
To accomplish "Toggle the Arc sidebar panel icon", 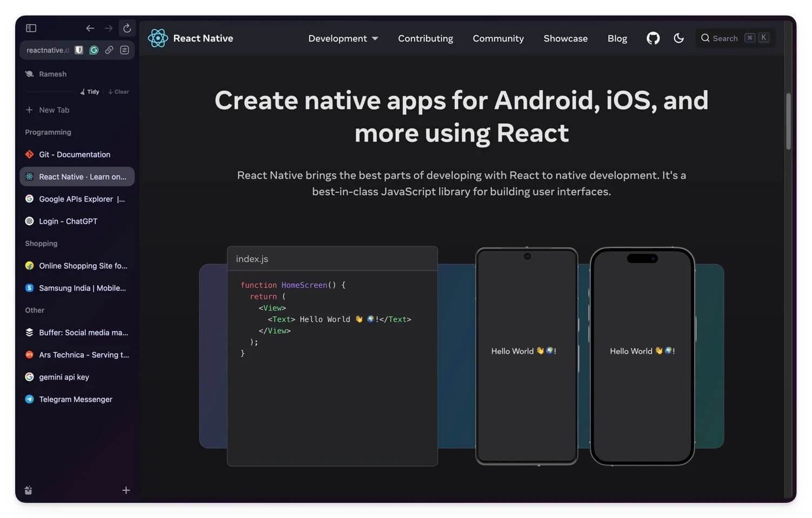I will [x=31, y=28].
